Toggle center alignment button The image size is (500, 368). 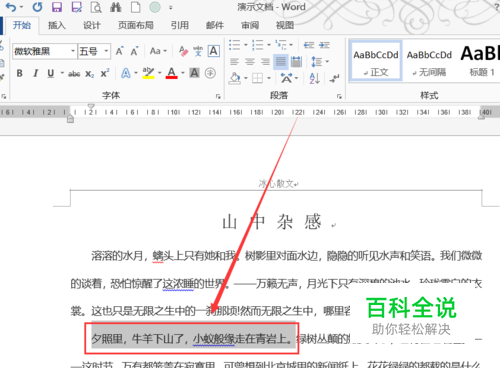[250, 62]
